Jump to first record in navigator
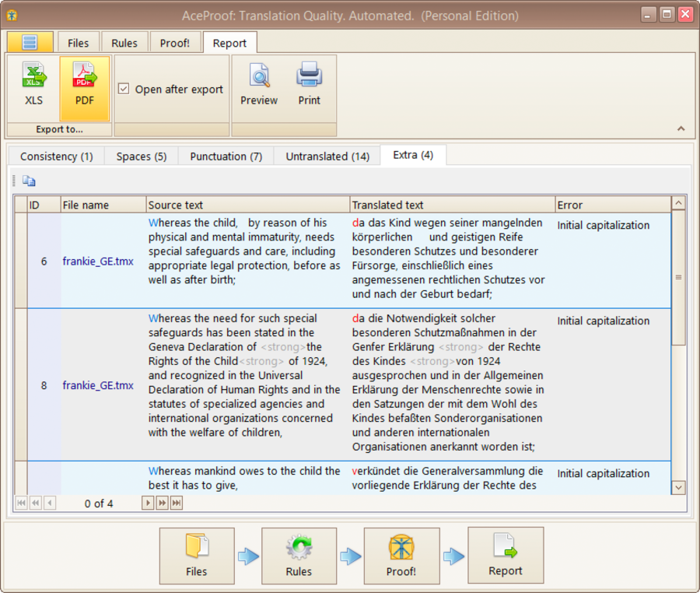This screenshot has height=593, width=700. [x=21, y=504]
